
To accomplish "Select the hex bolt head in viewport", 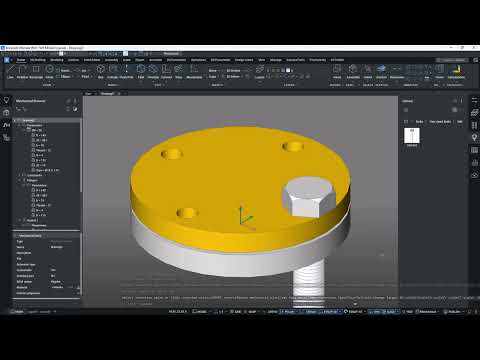I will [x=308, y=197].
